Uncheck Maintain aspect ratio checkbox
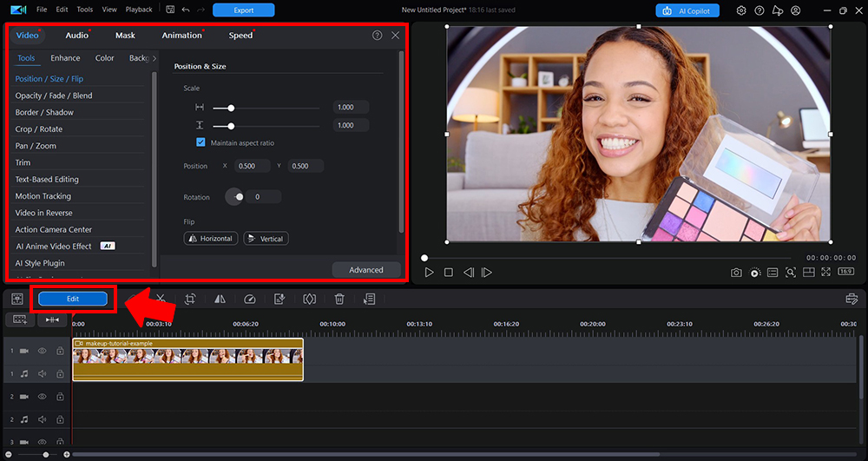 (x=201, y=142)
